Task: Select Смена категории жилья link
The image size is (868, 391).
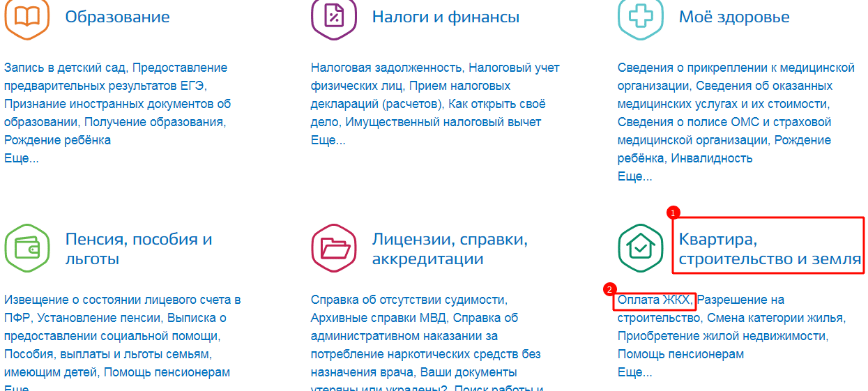Action: click(775, 318)
